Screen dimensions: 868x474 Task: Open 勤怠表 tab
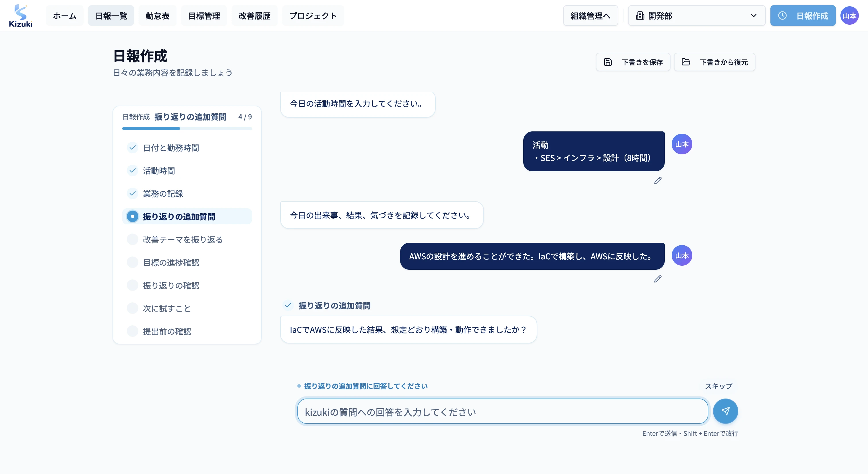coord(157,15)
